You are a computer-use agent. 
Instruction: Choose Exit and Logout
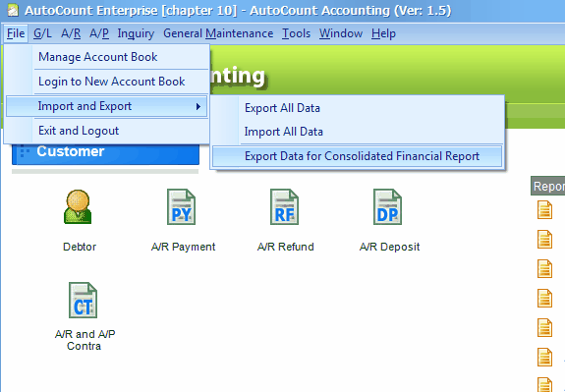point(107,131)
